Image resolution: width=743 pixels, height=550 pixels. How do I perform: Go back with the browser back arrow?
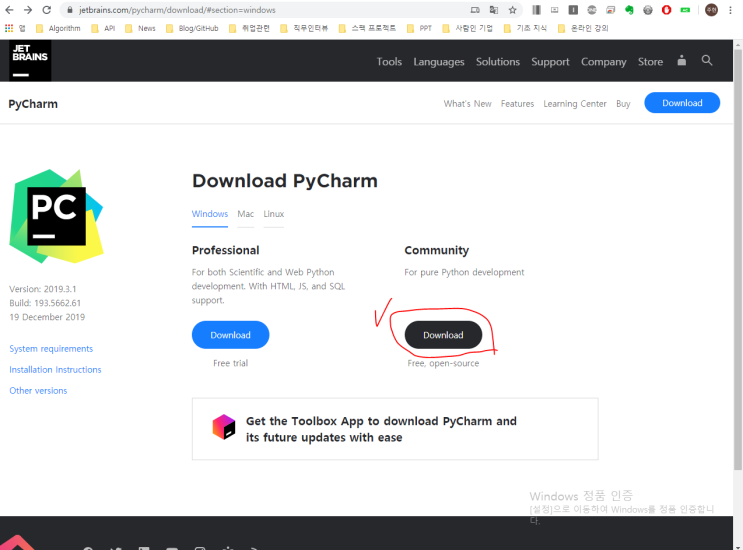(9, 10)
